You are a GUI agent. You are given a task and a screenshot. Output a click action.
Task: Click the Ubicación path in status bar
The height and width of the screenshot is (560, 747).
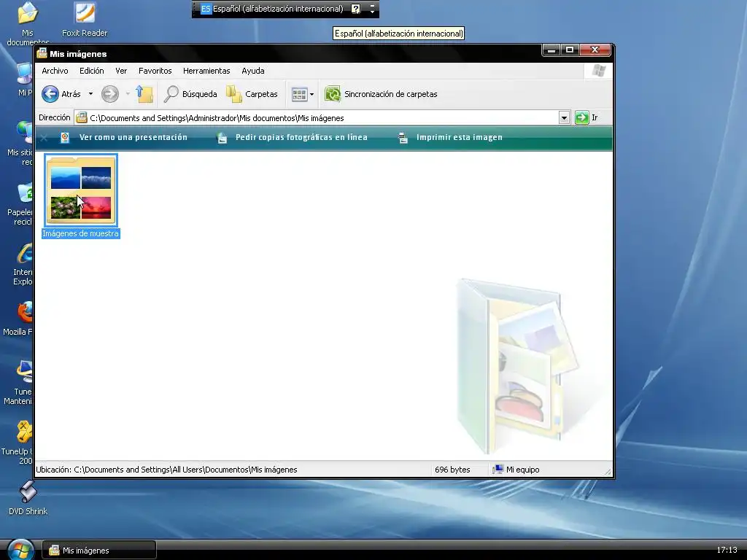click(x=167, y=470)
